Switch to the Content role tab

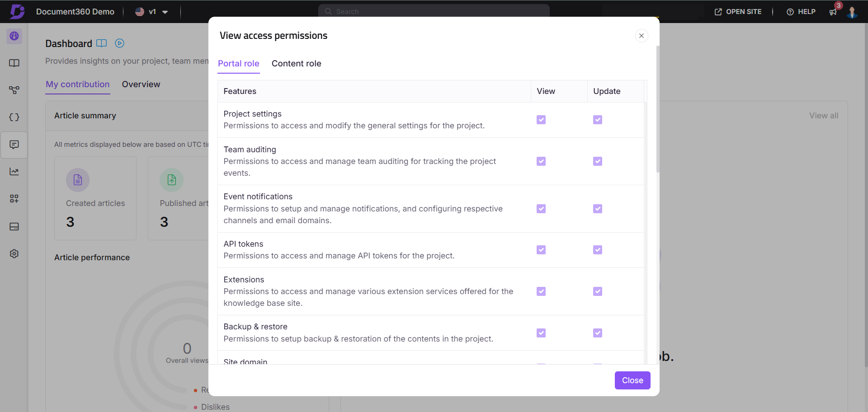click(x=296, y=64)
